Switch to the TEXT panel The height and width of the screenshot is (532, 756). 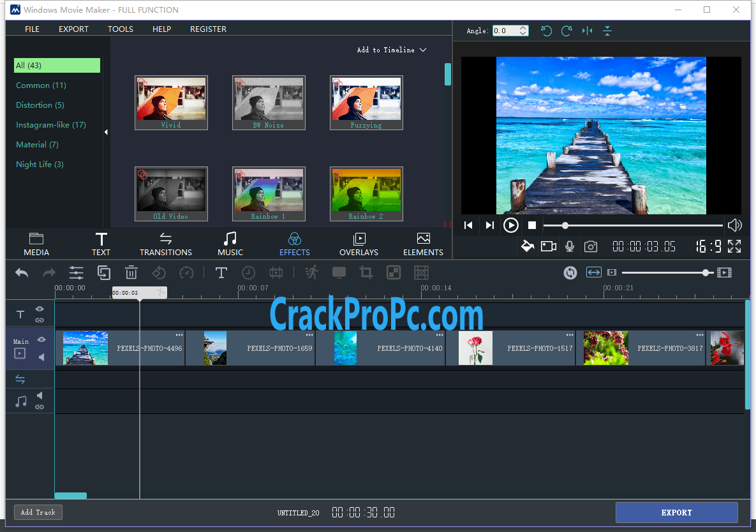(101, 244)
